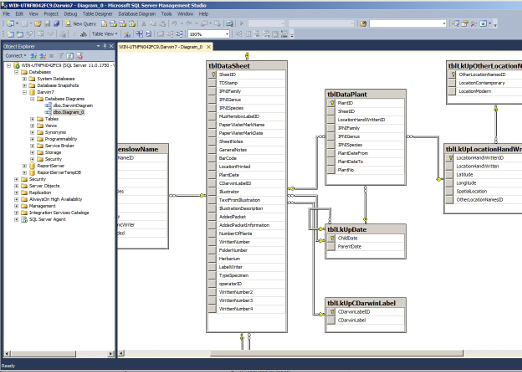
Task: Click the primary key icon beside SheetID
Action: [x=213, y=75]
